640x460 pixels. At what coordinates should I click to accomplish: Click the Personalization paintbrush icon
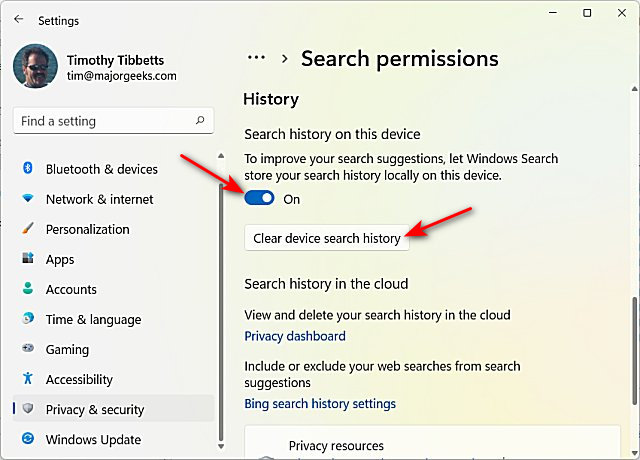click(x=28, y=229)
